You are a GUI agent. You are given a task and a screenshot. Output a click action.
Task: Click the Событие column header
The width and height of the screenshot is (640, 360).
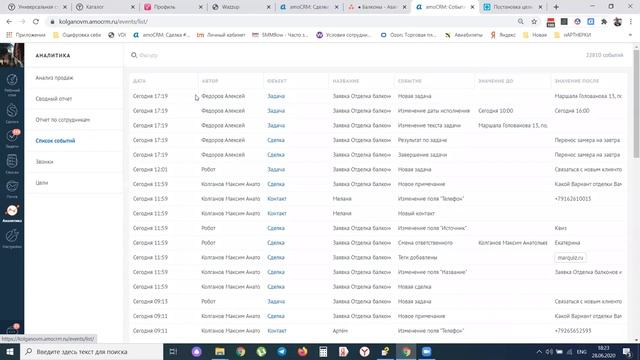[409, 81]
